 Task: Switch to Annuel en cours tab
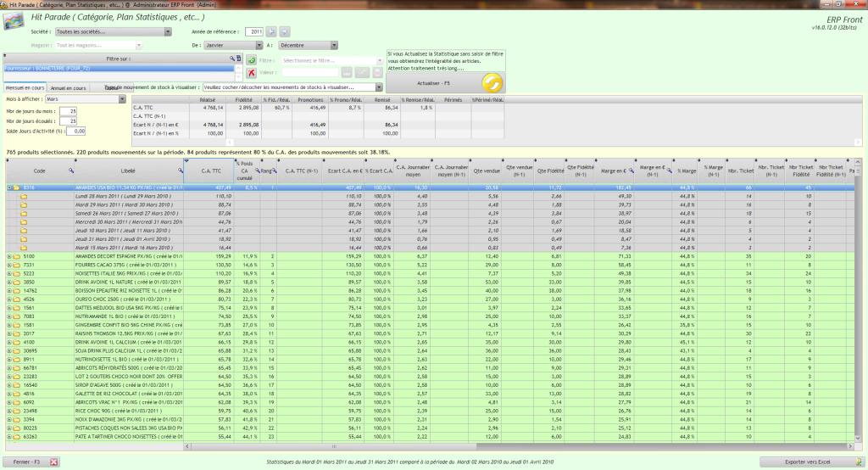pyautogui.click(x=69, y=87)
